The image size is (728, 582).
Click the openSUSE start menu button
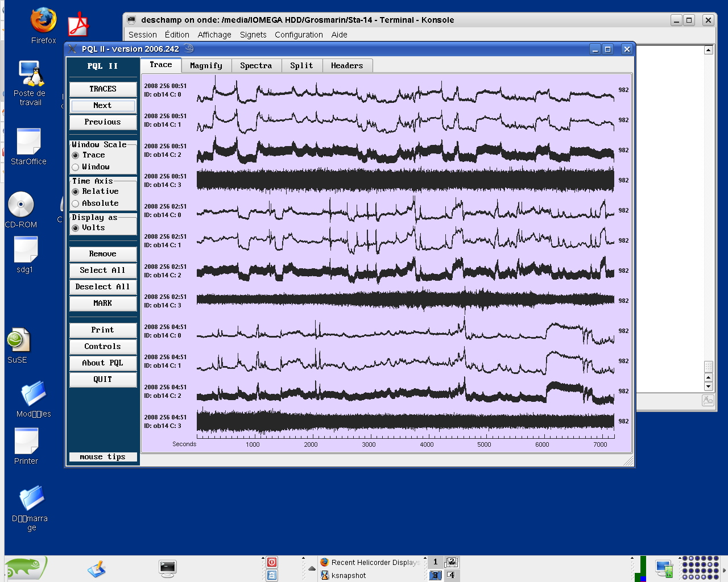pos(26,568)
